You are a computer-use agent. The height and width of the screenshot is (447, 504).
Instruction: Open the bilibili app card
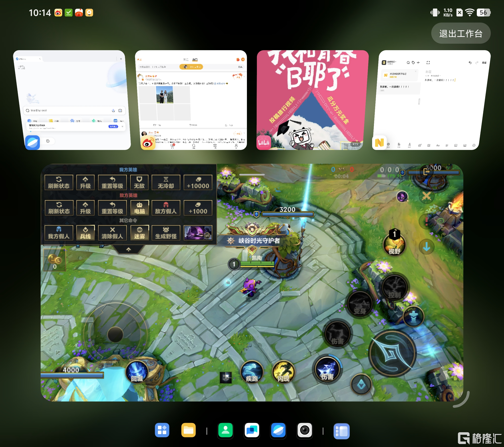click(x=313, y=100)
